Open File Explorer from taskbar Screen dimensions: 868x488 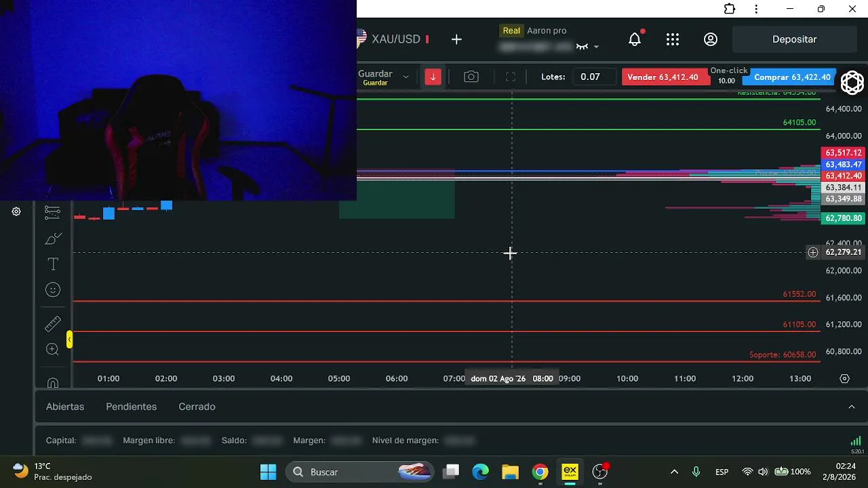tap(510, 472)
